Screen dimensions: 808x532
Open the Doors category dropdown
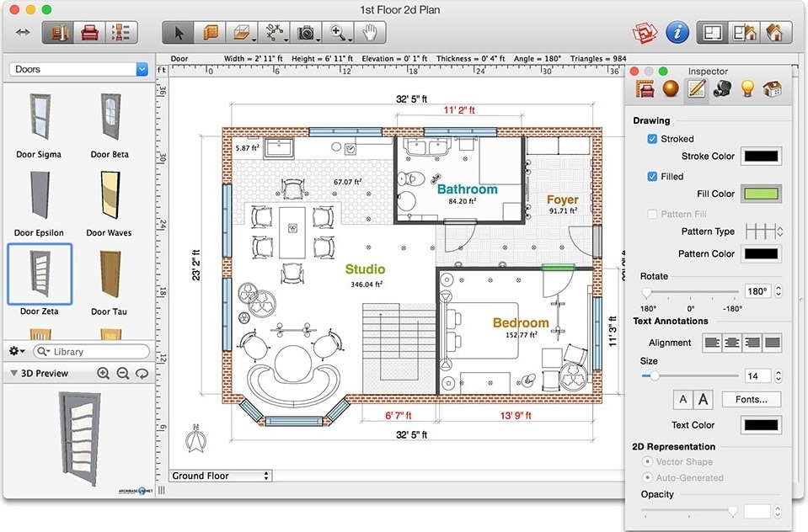pyautogui.click(x=79, y=69)
